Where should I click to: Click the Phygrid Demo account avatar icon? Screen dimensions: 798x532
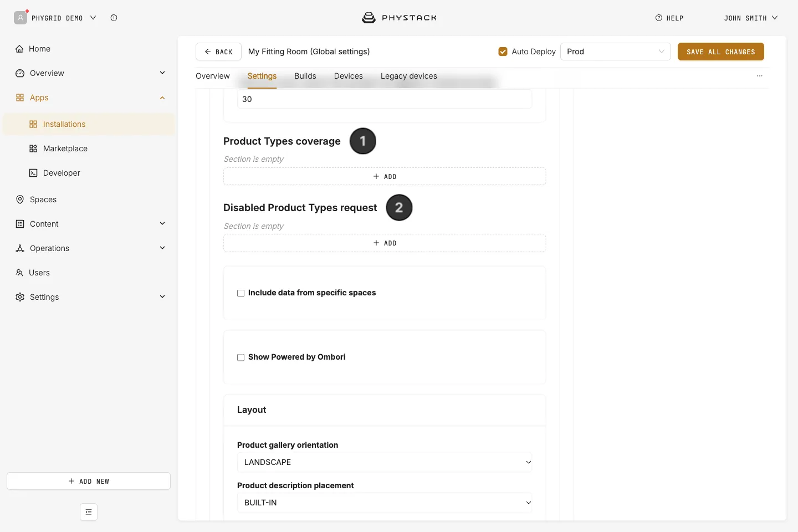click(x=21, y=18)
